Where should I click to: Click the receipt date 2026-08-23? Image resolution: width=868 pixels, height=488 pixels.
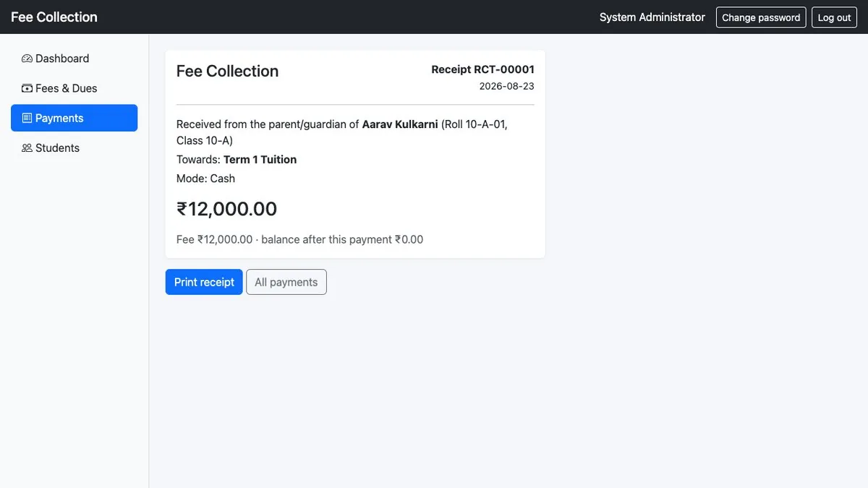pyautogui.click(x=507, y=86)
